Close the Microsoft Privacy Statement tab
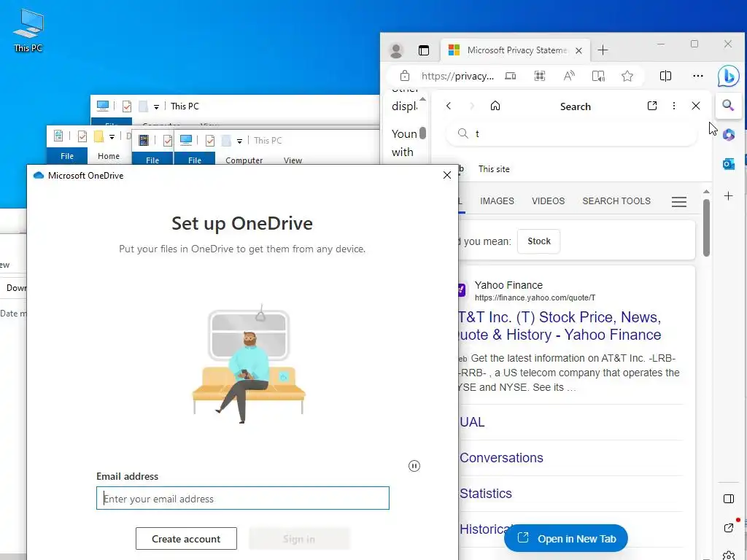The width and height of the screenshot is (747, 560). [x=578, y=50]
